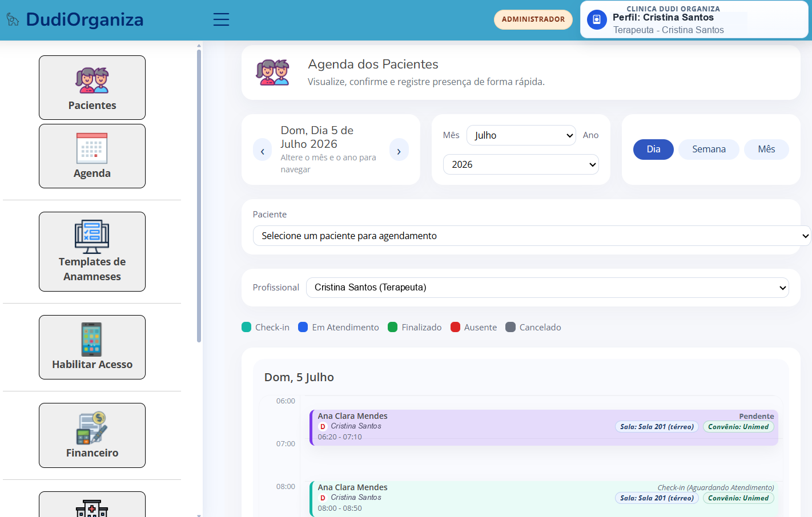Open the hamburger menu icon
Viewport: 812px width, 517px height.
[x=221, y=19]
